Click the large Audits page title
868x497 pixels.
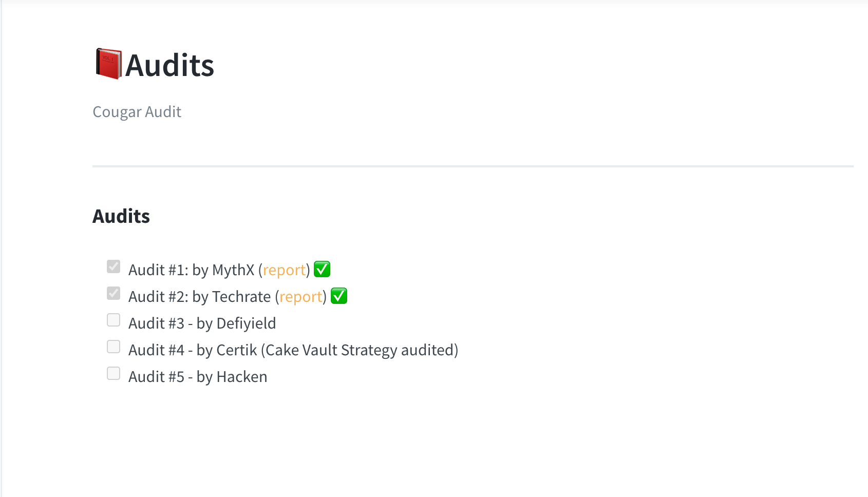169,65
